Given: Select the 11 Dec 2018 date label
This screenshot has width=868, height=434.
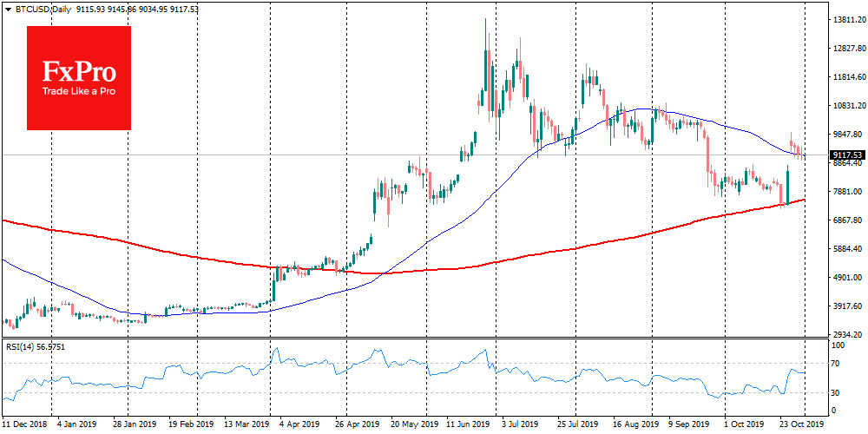Looking at the screenshot, I should click(x=26, y=426).
